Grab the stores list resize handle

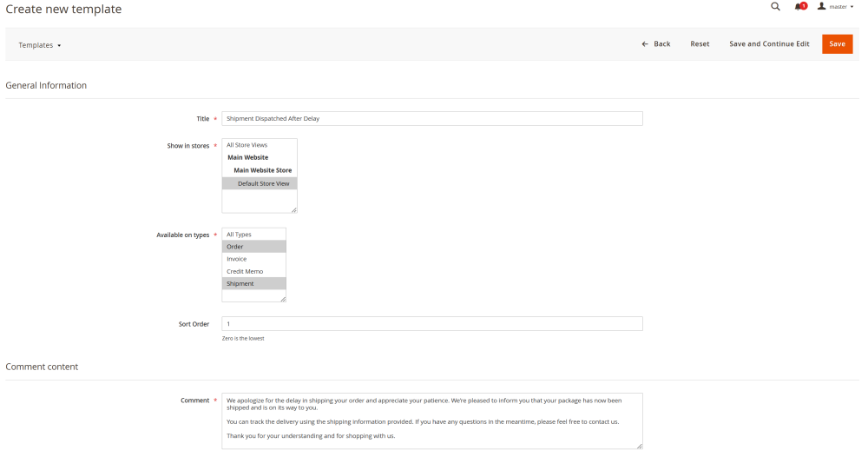tap(294, 210)
